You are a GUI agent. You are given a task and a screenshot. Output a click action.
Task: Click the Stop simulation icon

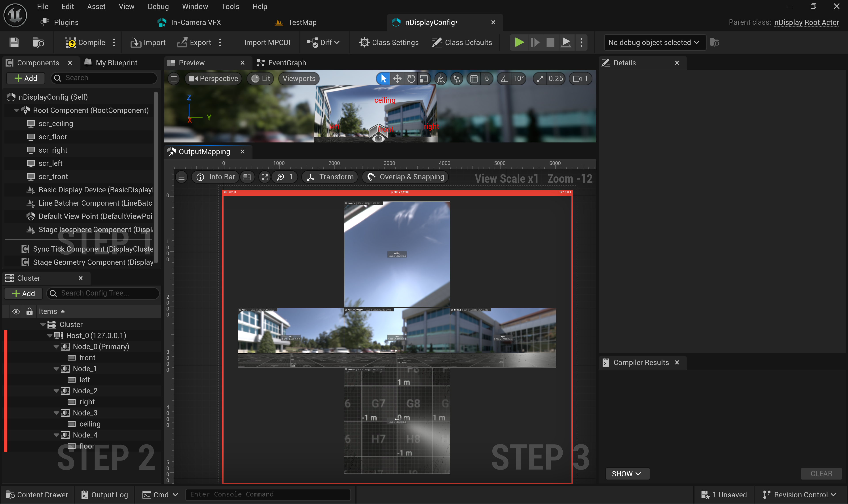[x=550, y=42]
